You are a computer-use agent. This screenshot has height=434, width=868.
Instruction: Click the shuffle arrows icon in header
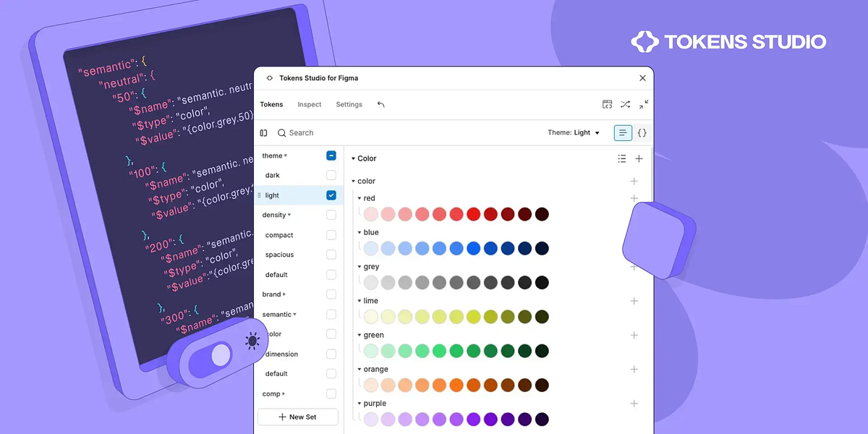point(626,104)
